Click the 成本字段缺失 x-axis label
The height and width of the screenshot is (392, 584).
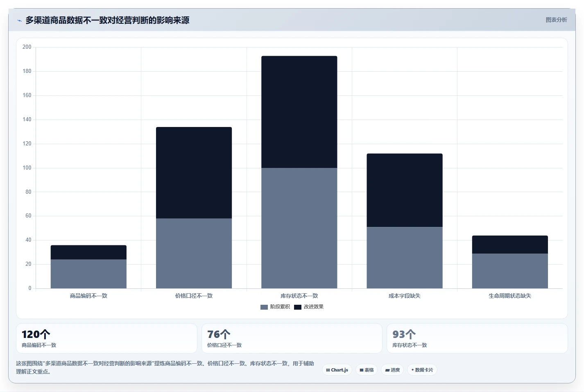(405, 296)
